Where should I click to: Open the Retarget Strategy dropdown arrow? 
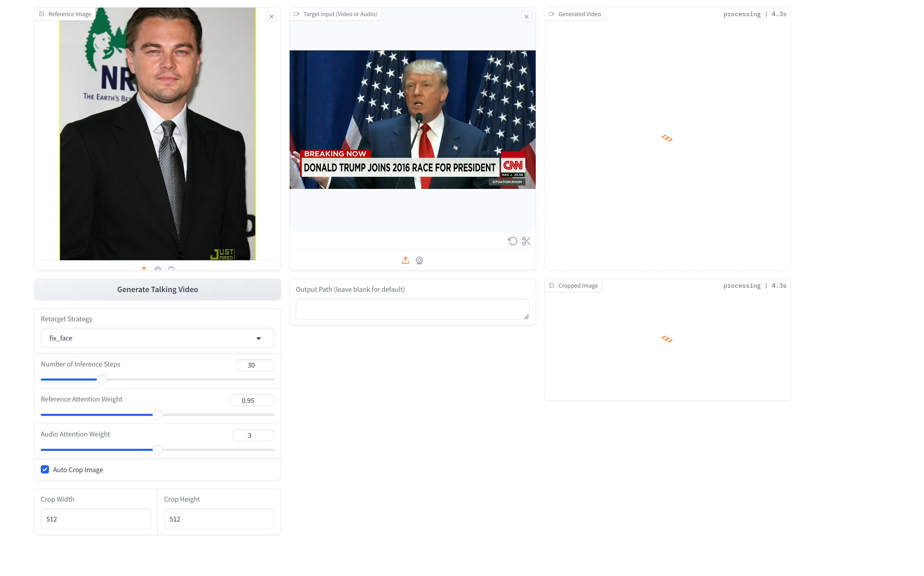pos(259,338)
